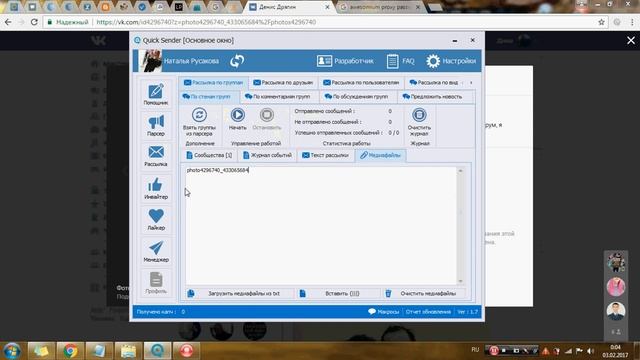Image resolution: width=640 pixels, height=360 pixels.
Task: Switch to Рассылка по пользователям tab
Action: tap(361, 82)
